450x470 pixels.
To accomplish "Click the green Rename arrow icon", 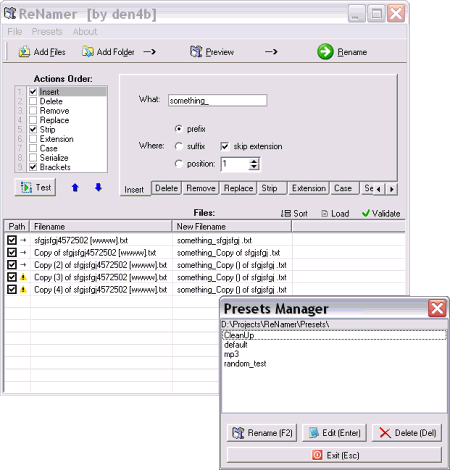I will (325, 52).
